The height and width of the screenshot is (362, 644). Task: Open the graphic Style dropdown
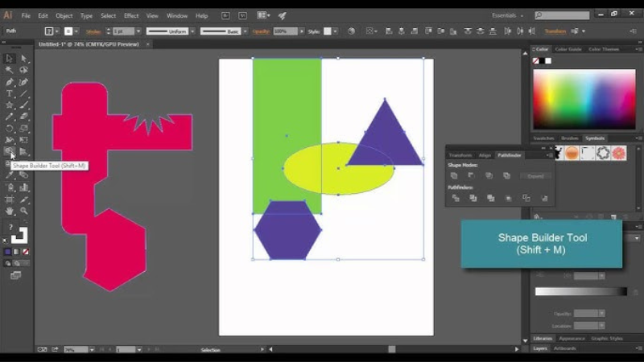(336, 31)
